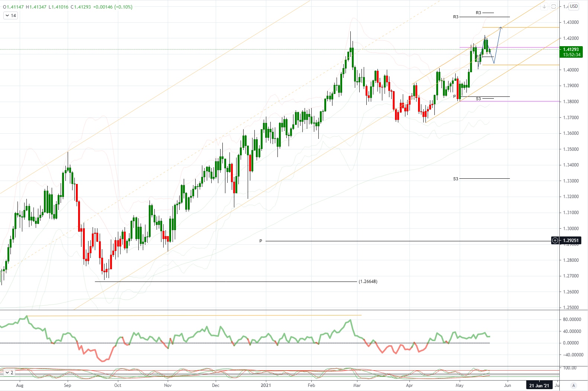The height and width of the screenshot is (391, 588).
Task: Click the 1.33000 price scale label
Action: [x=571, y=181]
